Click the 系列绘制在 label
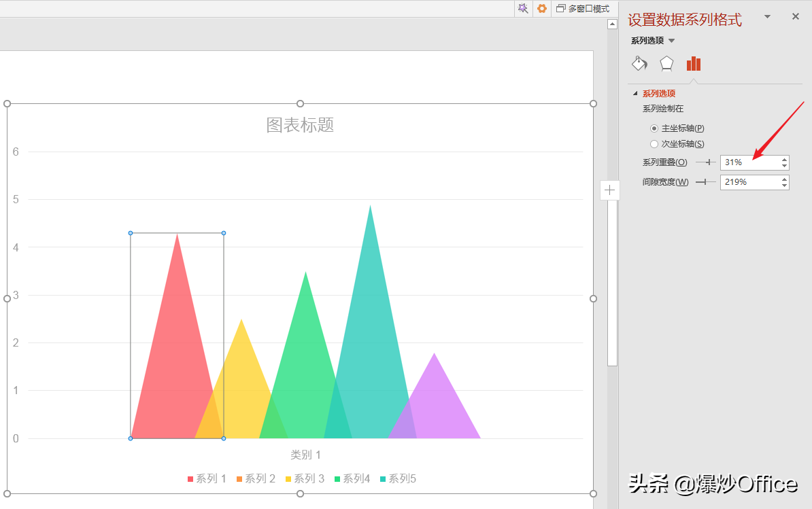 point(663,109)
